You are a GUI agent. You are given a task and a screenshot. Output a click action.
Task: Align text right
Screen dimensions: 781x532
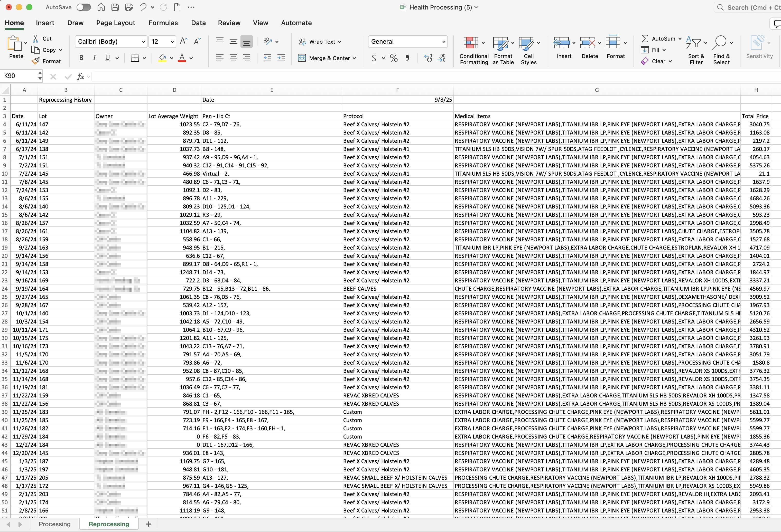click(x=247, y=58)
